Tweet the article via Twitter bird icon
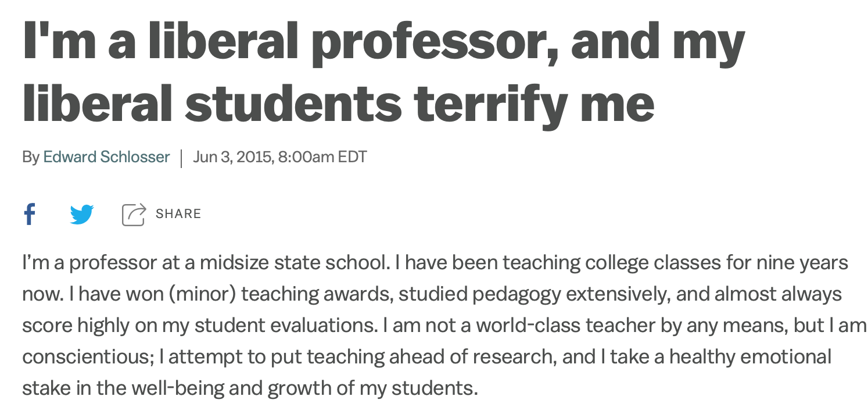This screenshot has width=868, height=414. [82, 215]
